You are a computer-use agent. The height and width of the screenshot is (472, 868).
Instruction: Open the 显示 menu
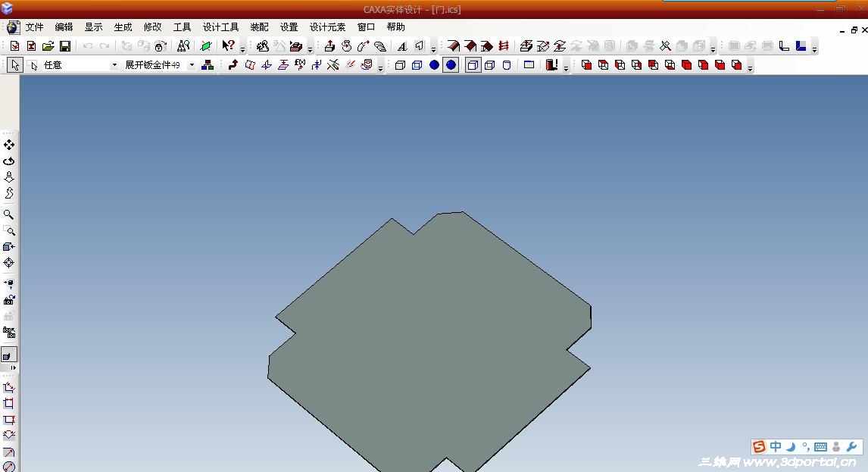93,27
